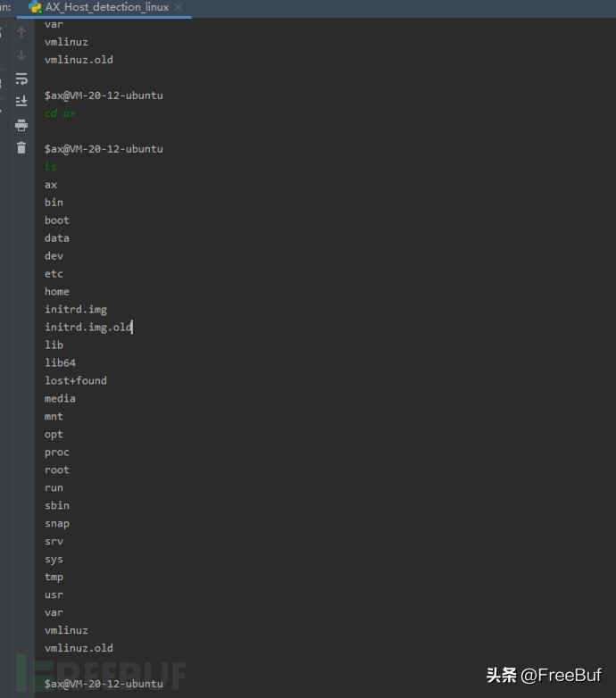Viewport: 616px width, 698px height.
Task: Click the 'data' directory line
Action: [56, 238]
